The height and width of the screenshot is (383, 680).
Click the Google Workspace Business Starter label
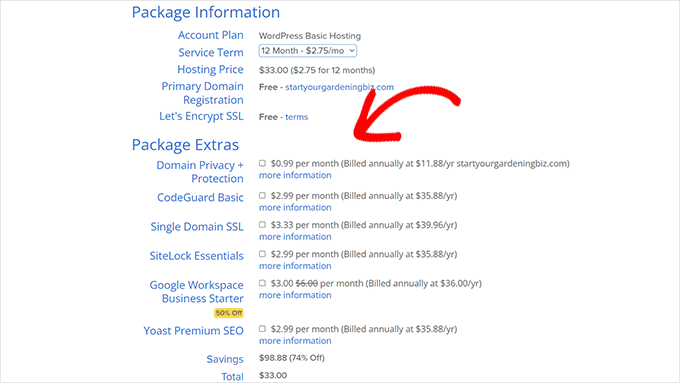pos(196,291)
